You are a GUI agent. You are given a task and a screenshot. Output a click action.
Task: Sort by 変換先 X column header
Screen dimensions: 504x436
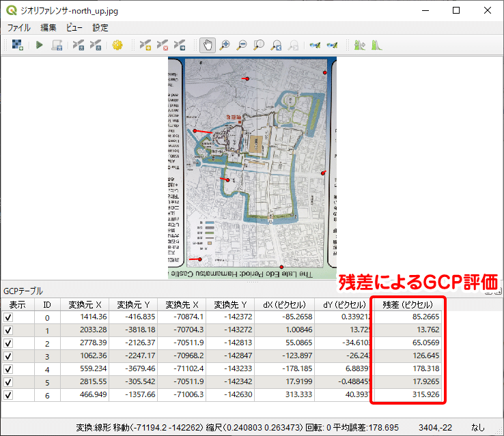pos(182,305)
